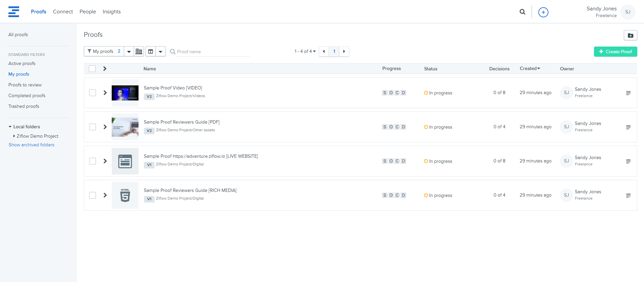
Task: Click the Create Proof button
Action: 615,52
